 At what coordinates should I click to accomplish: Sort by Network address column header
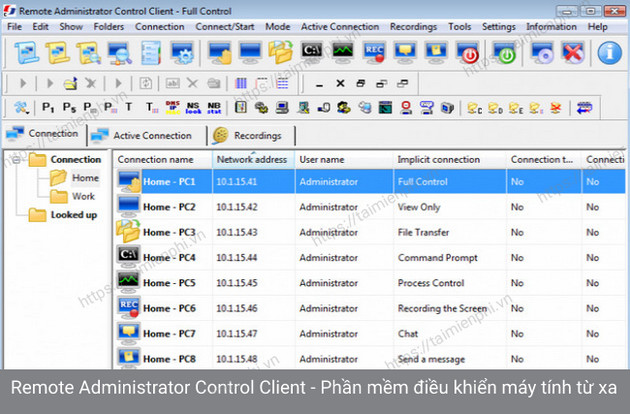[253, 160]
